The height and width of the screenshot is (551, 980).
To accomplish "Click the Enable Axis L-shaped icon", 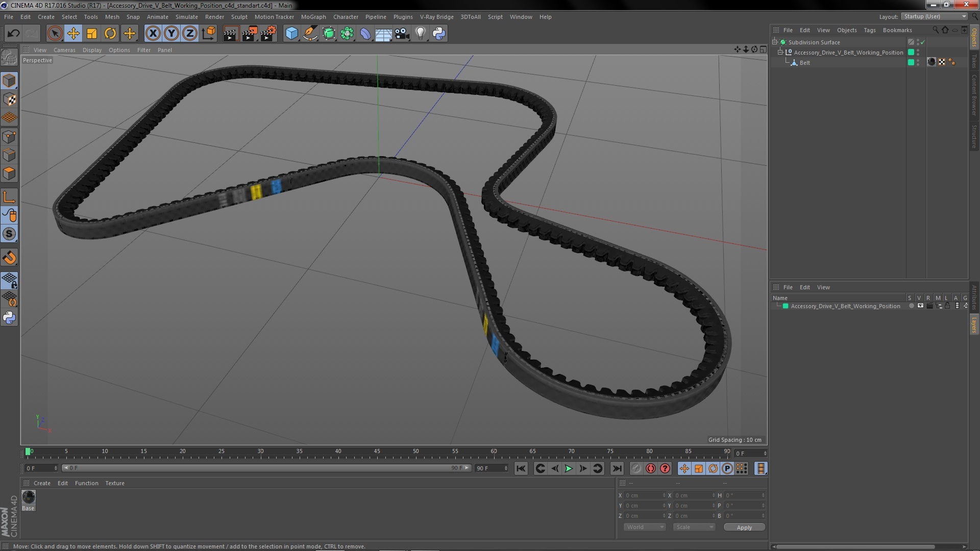I will pyautogui.click(x=9, y=197).
